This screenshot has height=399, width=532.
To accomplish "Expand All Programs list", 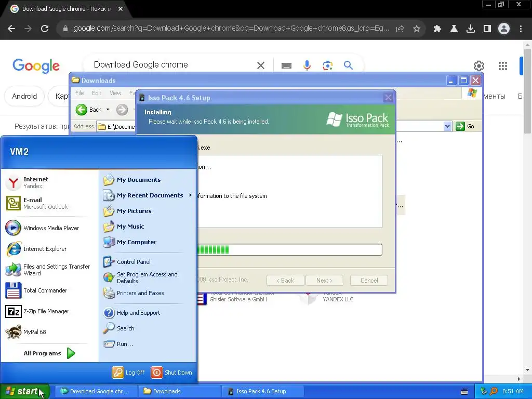I will coord(49,353).
